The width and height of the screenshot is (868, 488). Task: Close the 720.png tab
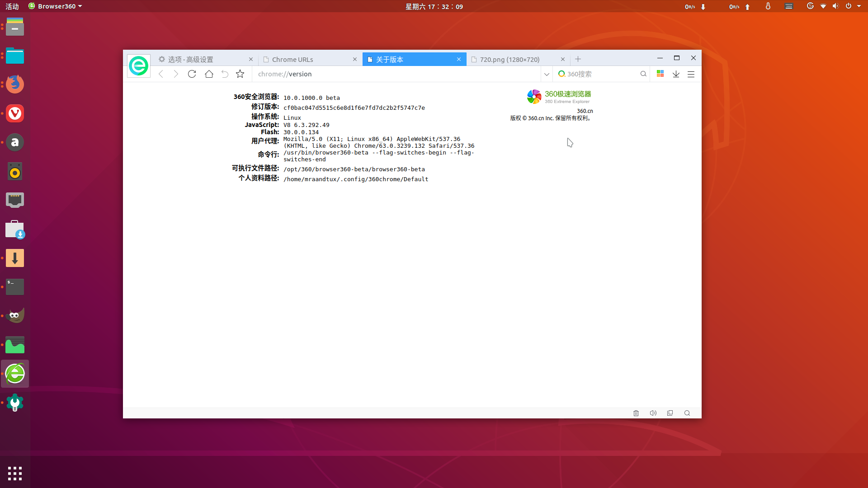[x=563, y=59]
